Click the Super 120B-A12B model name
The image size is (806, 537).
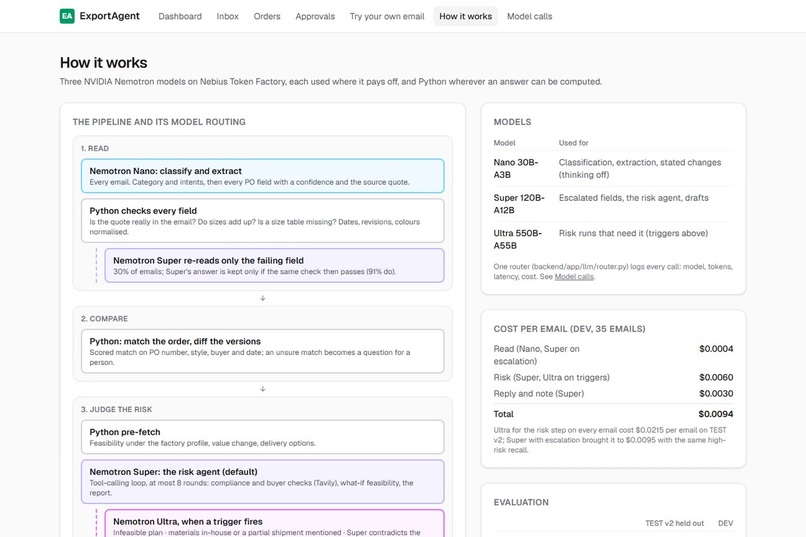pos(519,204)
